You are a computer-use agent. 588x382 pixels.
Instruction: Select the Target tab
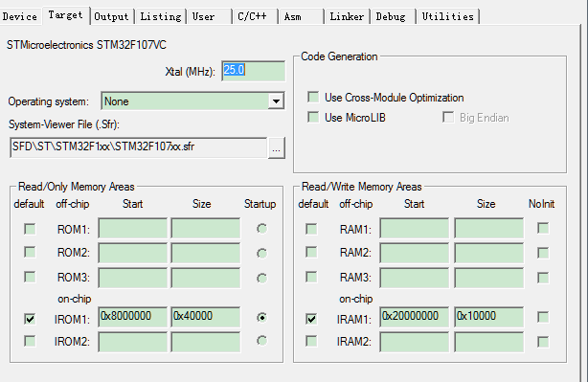point(66,15)
